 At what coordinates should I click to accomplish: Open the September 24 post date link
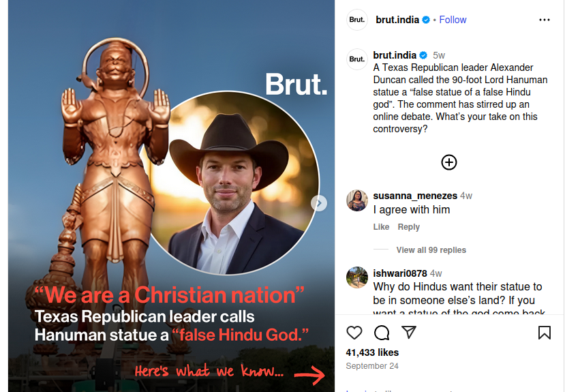pyautogui.click(x=372, y=366)
